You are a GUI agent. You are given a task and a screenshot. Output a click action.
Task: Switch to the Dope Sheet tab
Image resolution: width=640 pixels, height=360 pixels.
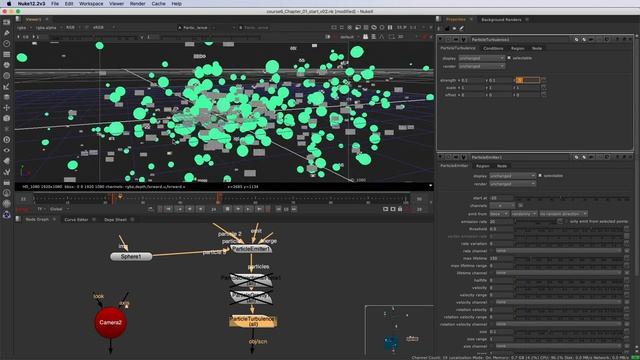click(x=116, y=220)
